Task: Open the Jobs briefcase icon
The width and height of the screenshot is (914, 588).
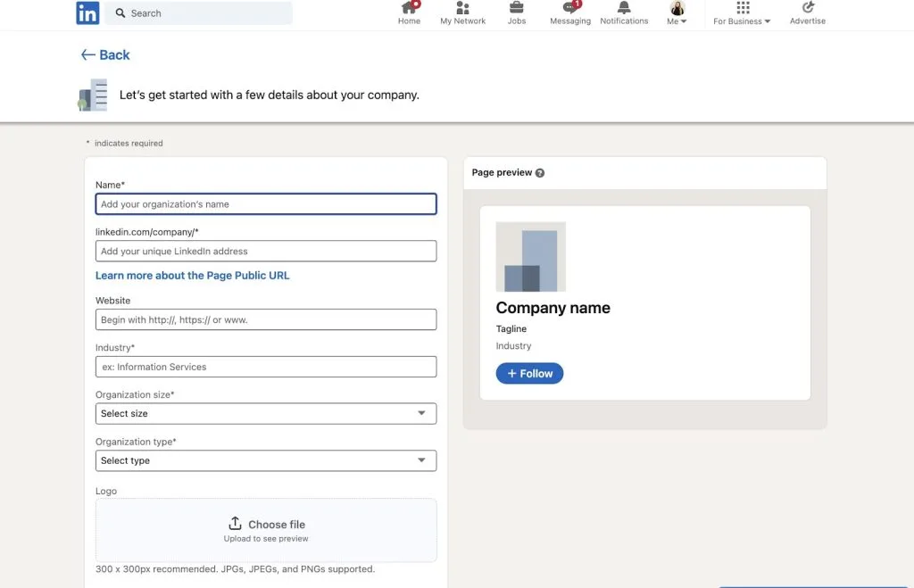Action: 517,7
